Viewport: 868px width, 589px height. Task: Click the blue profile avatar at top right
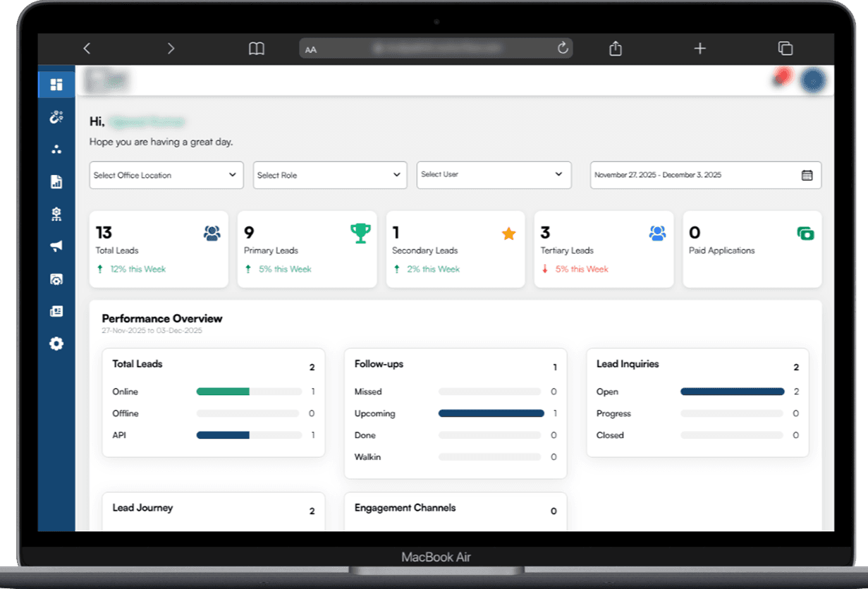(813, 80)
